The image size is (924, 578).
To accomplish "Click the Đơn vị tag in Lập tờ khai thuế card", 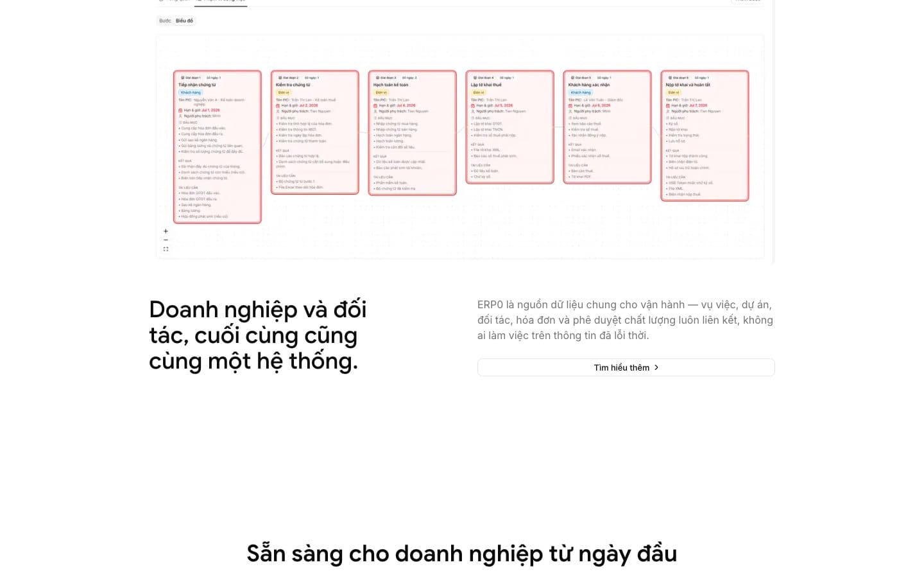I will click(x=478, y=92).
